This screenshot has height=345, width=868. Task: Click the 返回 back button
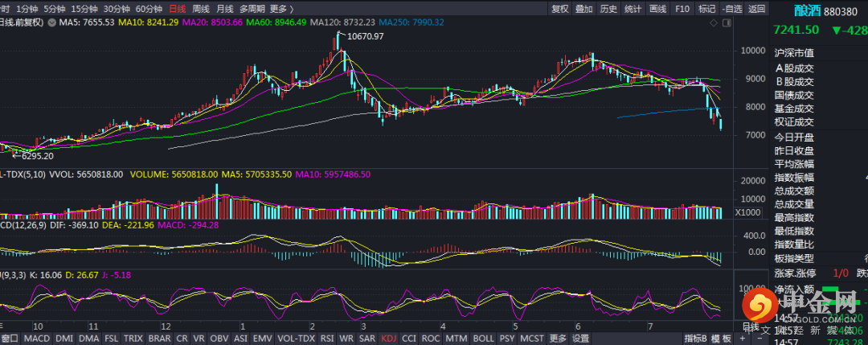click(x=756, y=9)
